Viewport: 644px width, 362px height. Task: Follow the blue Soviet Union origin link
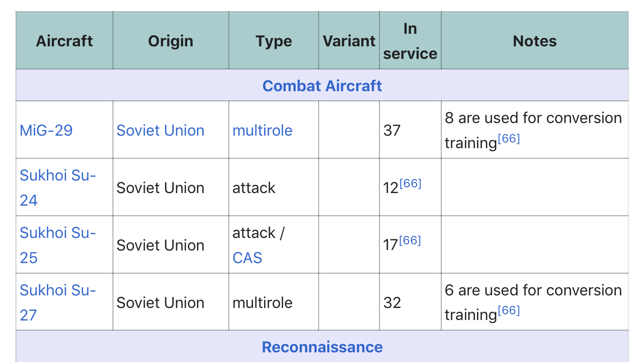(x=160, y=130)
